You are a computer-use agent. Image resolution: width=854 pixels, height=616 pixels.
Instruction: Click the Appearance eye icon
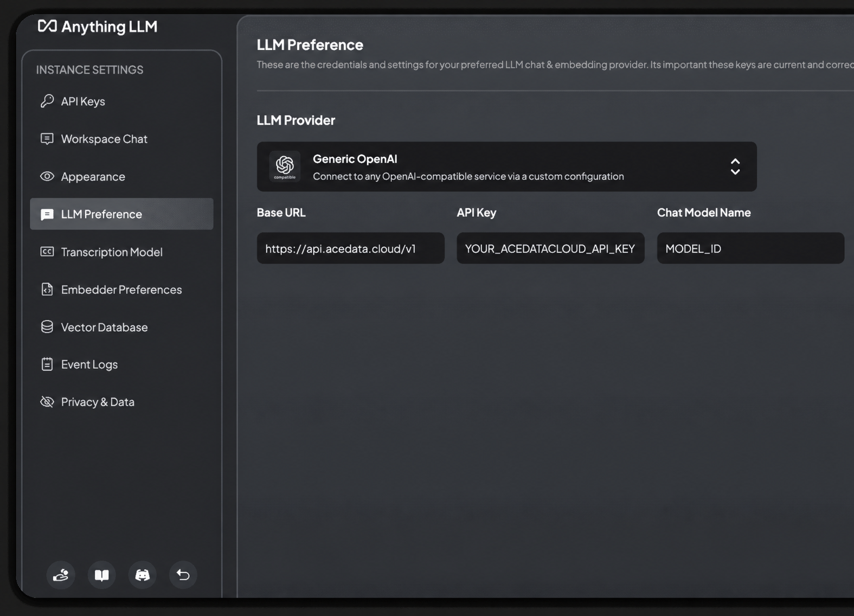click(x=47, y=176)
